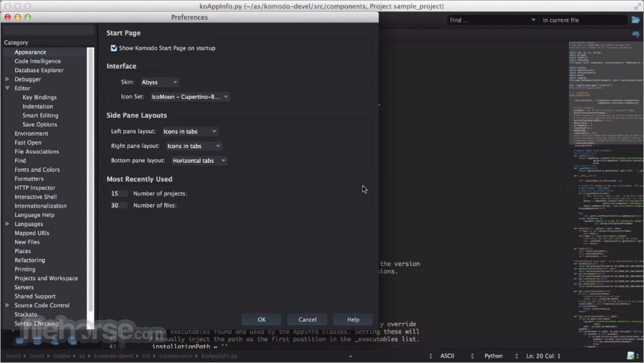Collapse the Editor category
Viewport: 644px width, 363px height.
[x=7, y=88]
